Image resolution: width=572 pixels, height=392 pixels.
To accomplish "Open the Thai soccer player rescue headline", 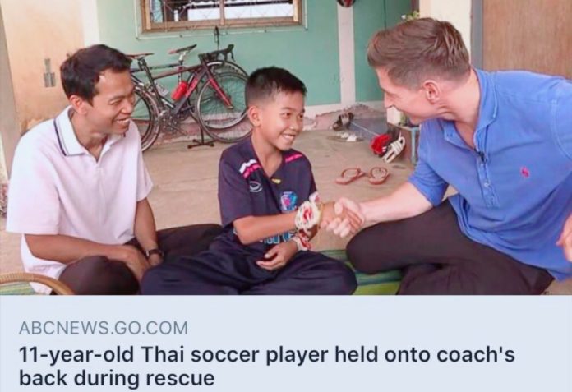I will pos(266,366).
